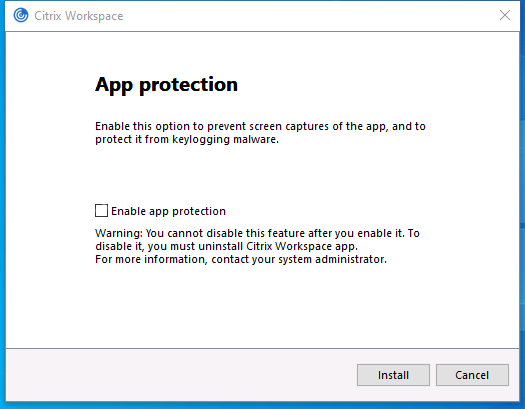This screenshot has width=525, height=409.
Task: Click the 'protect it from keylogging malware' line
Action: (187, 139)
